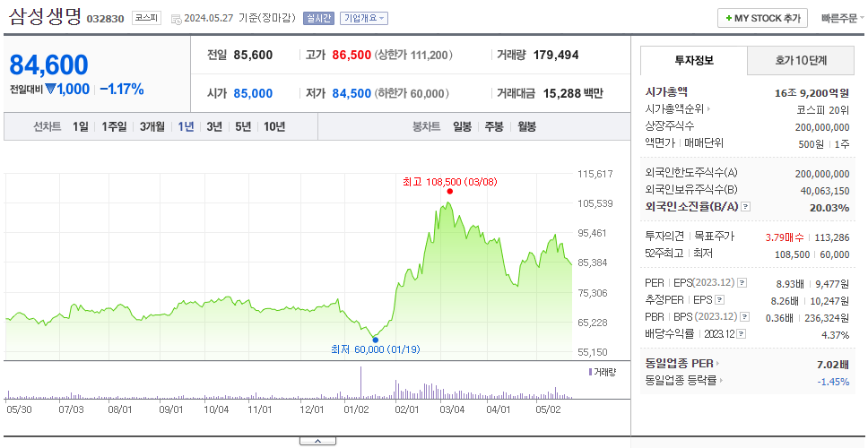
Task: Open the 투자정보 tab
Action: tap(694, 60)
